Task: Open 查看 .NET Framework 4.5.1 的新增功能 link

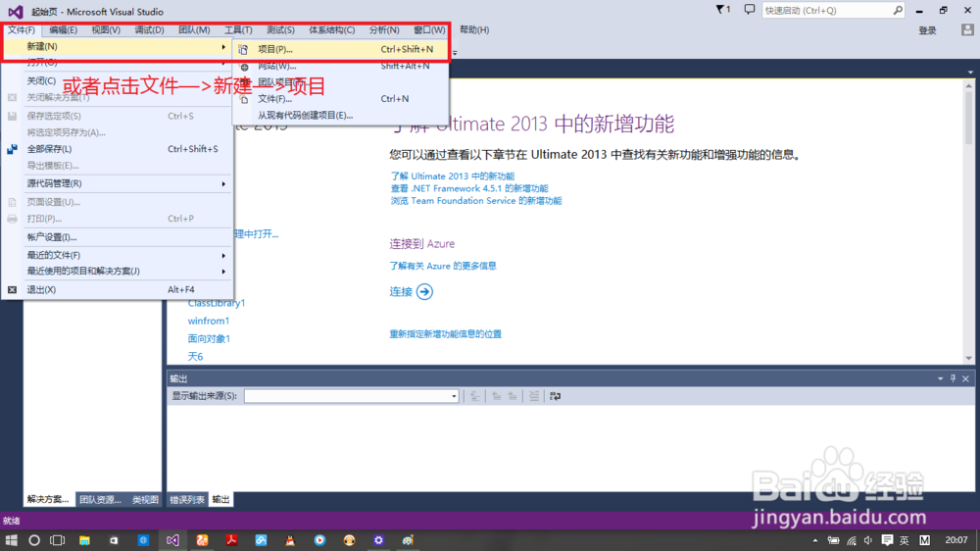Action: click(469, 188)
